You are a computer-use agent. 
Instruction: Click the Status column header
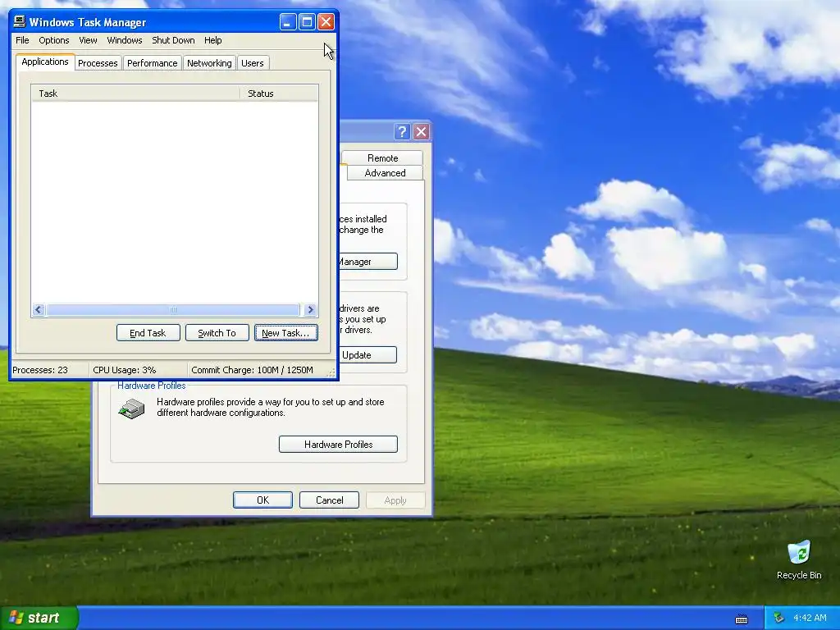coord(279,94)
